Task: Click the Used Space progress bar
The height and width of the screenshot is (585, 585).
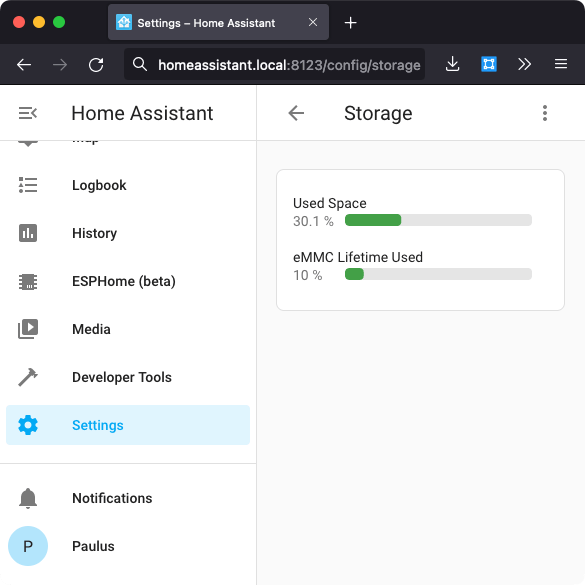Action: coord(438,220)
